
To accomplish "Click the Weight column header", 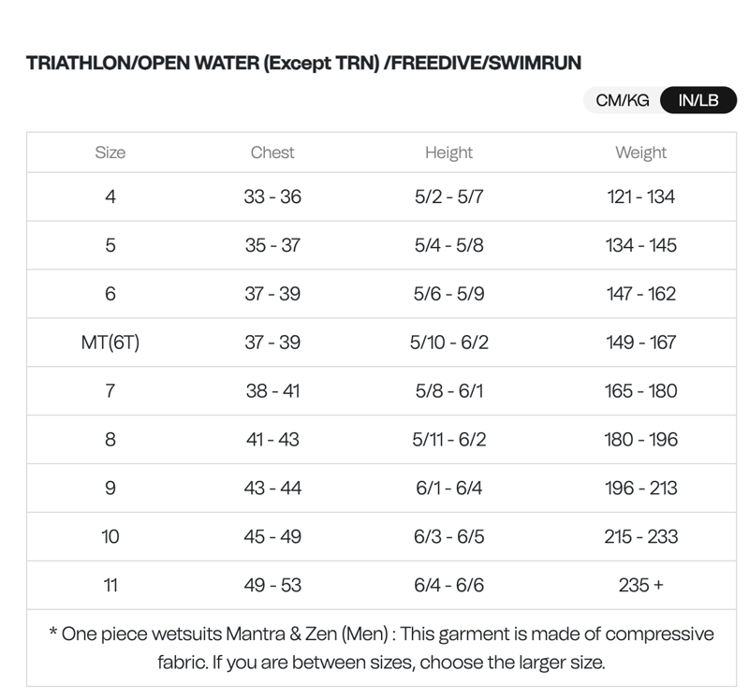I will [642, 153].
